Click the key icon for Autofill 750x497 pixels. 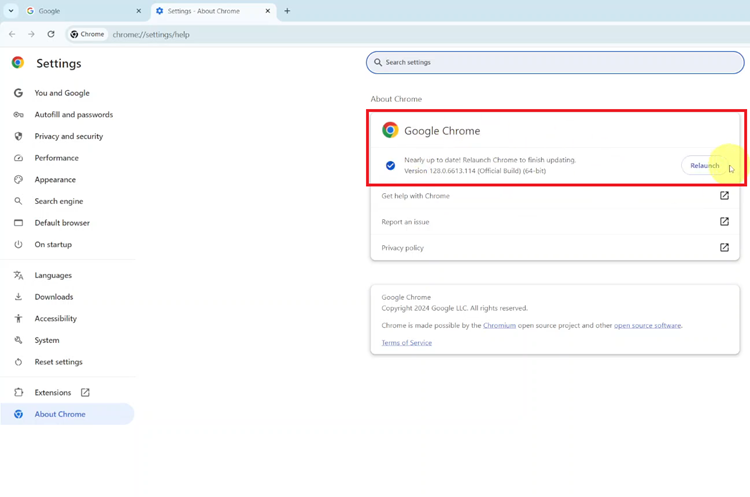click(x=18, y=114)
